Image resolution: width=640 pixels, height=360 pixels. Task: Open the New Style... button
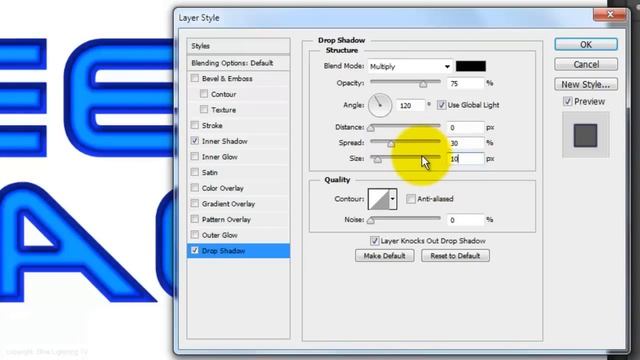tap(586, 84)
